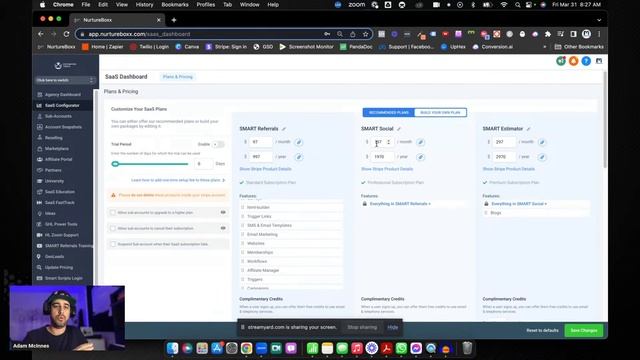The width and height of the screenshot is (640, 360).
Task: Hide the screen sharing notification bar
Action: pyautogui.click(x=393, y=327)
